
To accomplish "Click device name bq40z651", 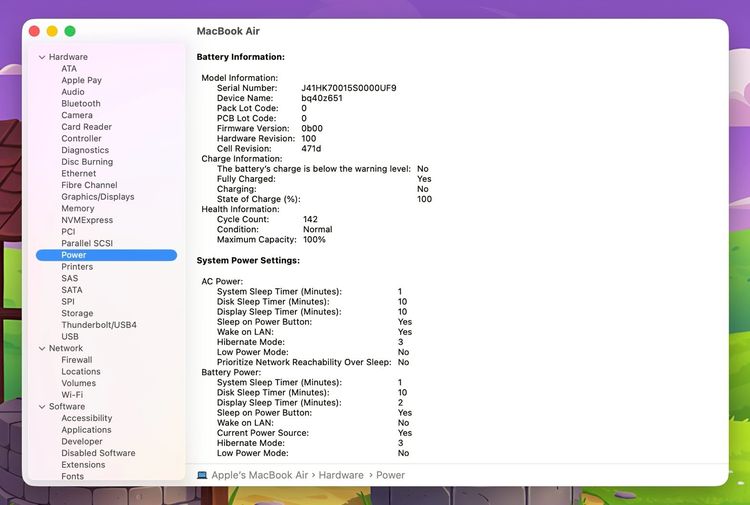I will coord(321,98).
